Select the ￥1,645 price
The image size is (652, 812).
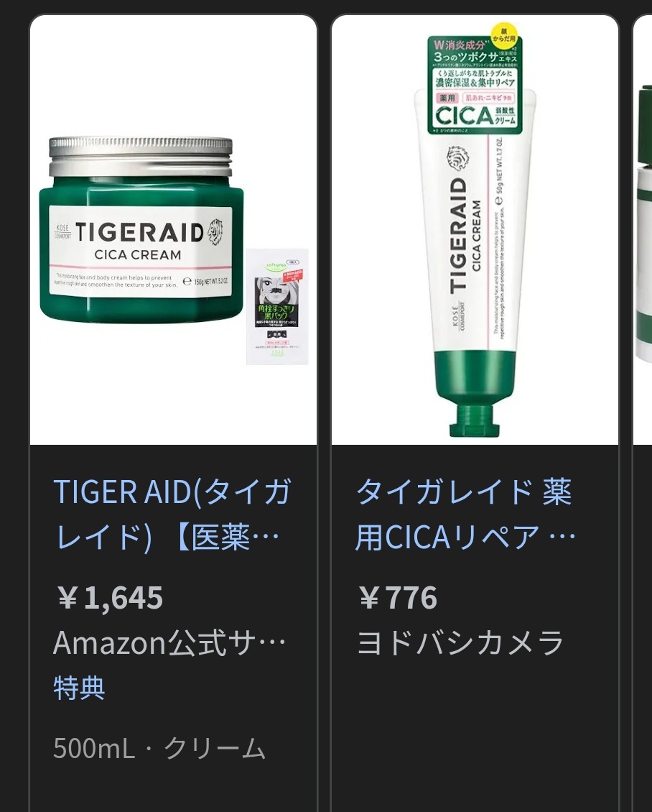click(108, 598)
